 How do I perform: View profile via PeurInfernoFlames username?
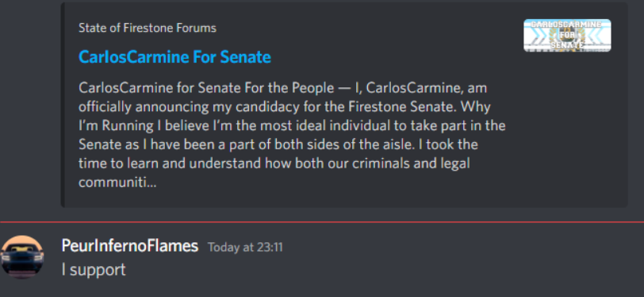coord(130,246)
